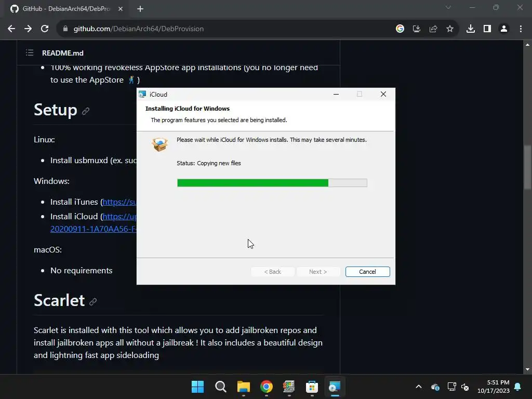
Task: Close the GitHub DebProvision tab
Action: [x=121, y=9]
